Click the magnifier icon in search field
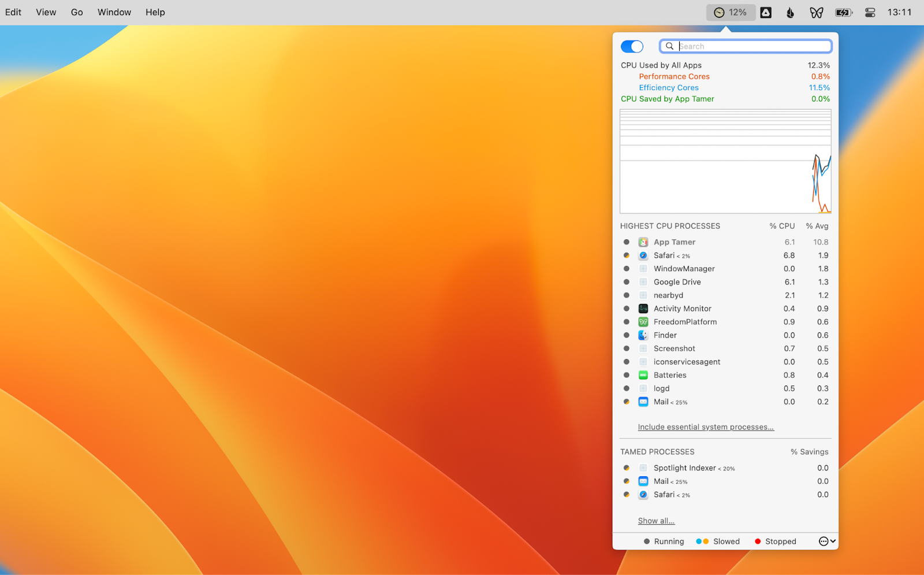Image resolution: width=924 pixels, height=575 pixels. pyautogui.click(x=670, y=46)
